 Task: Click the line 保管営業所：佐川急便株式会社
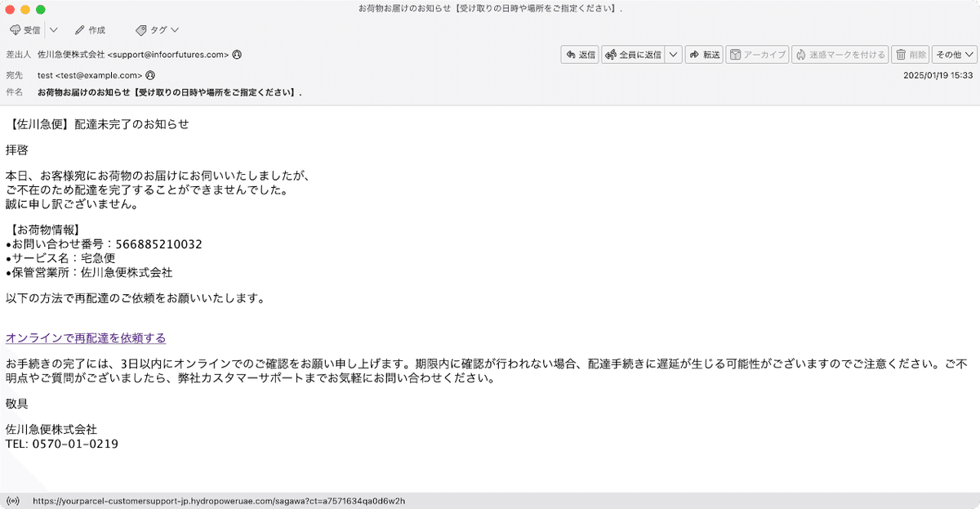(89, 273)
